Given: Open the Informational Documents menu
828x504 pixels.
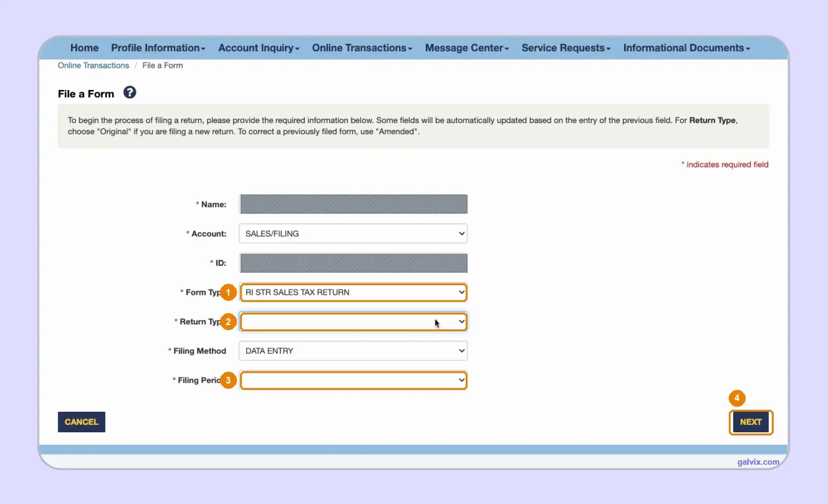Looking at the screenshot, I should pos(687,48).
